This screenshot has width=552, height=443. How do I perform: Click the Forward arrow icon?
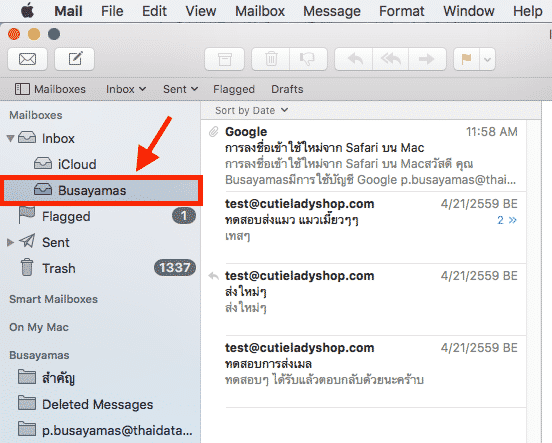pyautogui.click(x=427, y=59)
